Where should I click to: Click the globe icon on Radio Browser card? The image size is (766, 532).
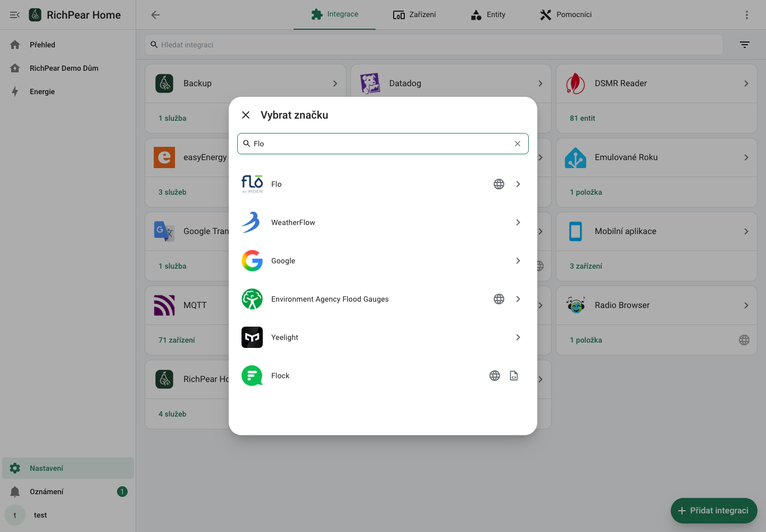click(x=744, y=340)
